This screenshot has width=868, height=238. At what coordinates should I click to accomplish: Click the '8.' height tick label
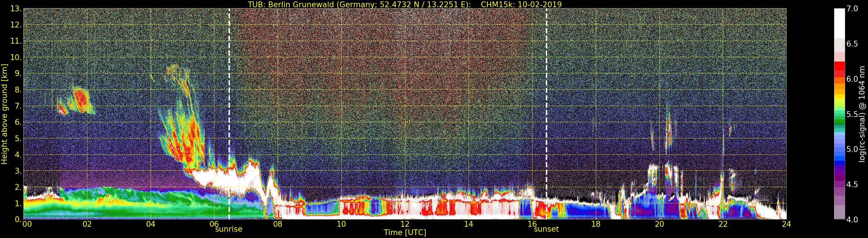[x=18, y=90]
